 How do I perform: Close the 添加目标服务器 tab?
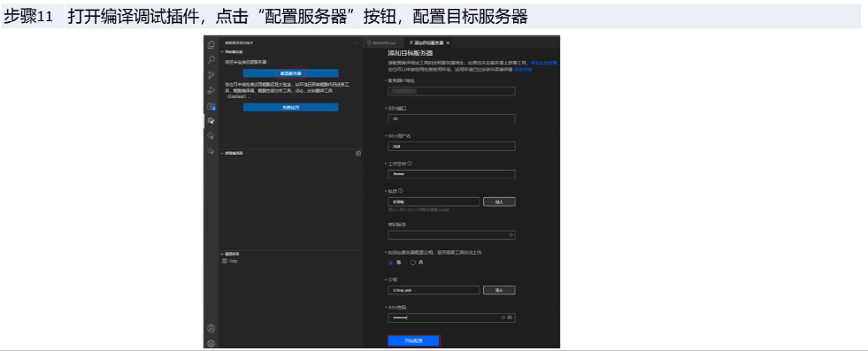(x=448, y=42)
